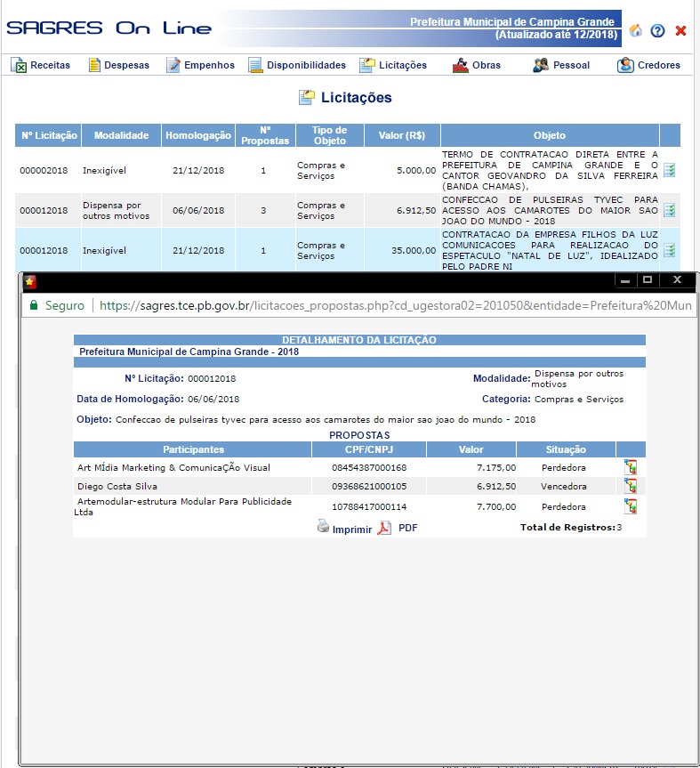
Task: Click the printer icon
Action: click(323, 526)
